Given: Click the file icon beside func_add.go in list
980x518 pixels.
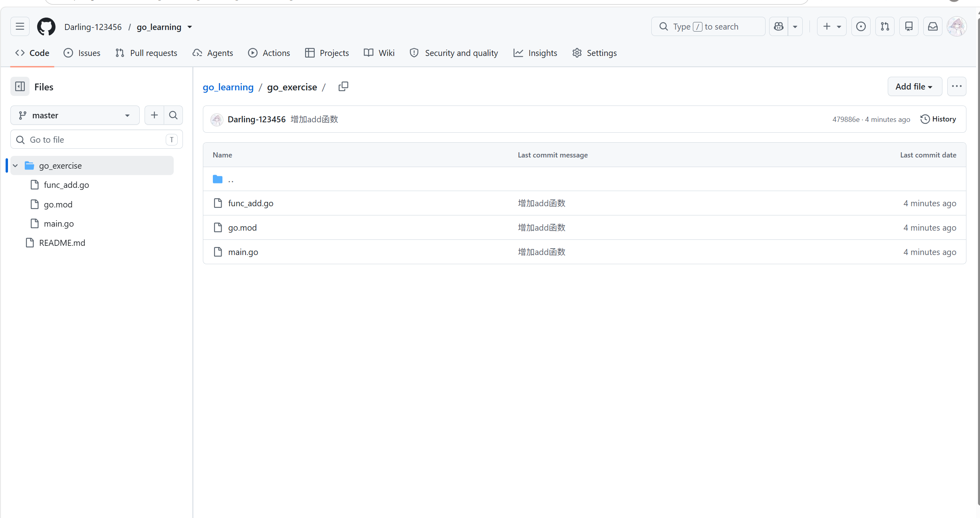Looking at the screenshot, I should [x=218, y=203].
